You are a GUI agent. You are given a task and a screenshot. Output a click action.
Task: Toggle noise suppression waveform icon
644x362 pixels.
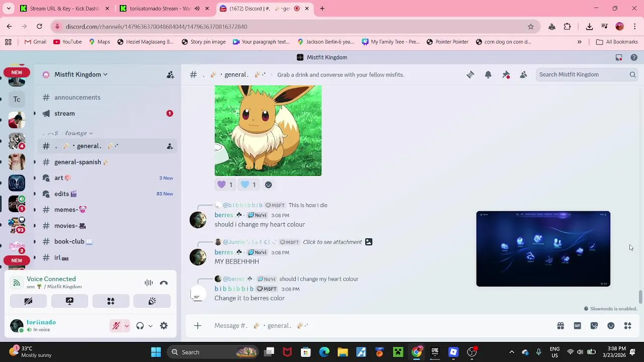point(148,283)
